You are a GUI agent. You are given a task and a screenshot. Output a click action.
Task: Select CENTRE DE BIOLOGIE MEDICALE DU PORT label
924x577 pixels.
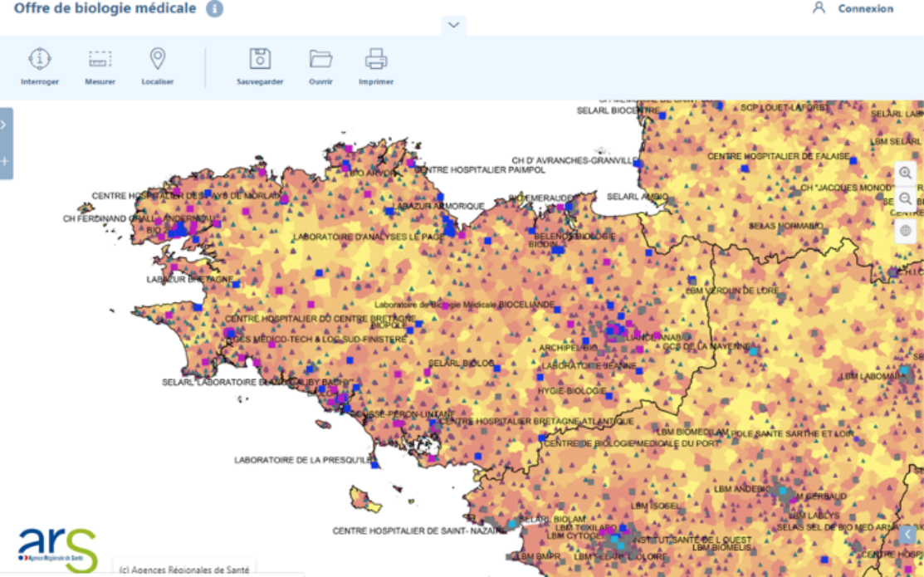(631, 443)
